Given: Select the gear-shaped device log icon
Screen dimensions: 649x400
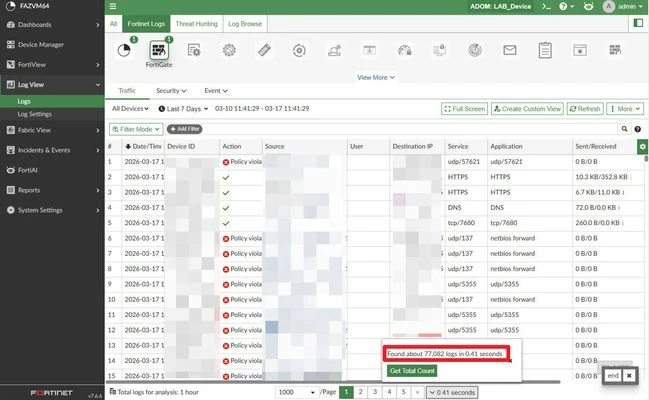Looking at the screenshot, I should (229, 50).
